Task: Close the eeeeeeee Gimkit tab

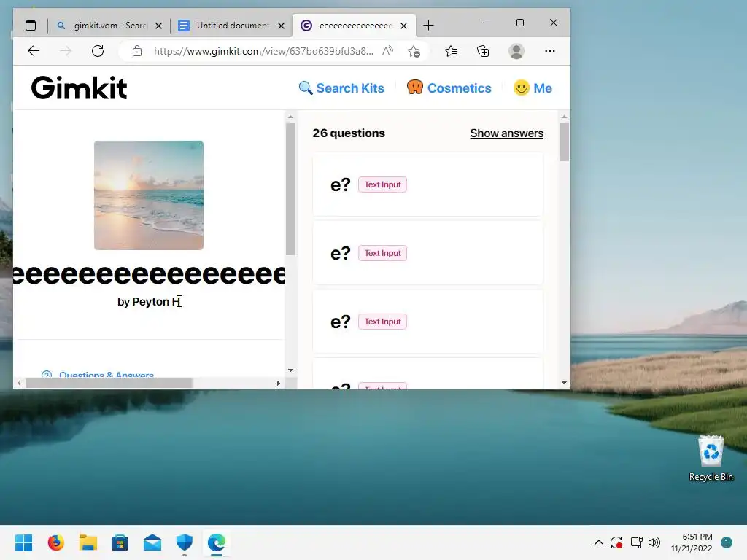Action: tap(403, 26)
